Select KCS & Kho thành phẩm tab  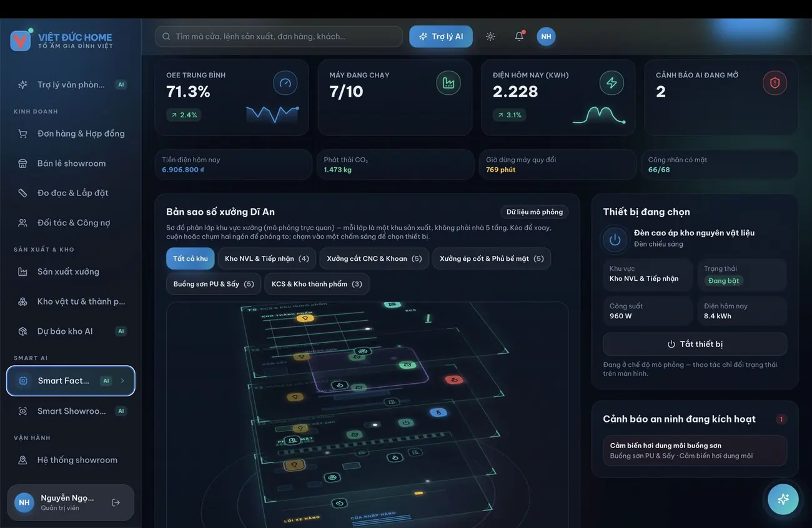coord(317,284)
